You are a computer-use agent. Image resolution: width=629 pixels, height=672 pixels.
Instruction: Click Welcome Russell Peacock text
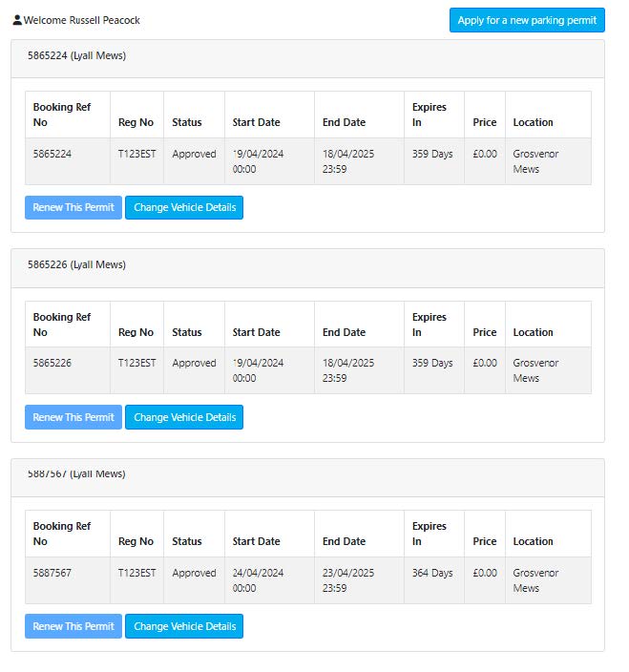click(82, 20)
